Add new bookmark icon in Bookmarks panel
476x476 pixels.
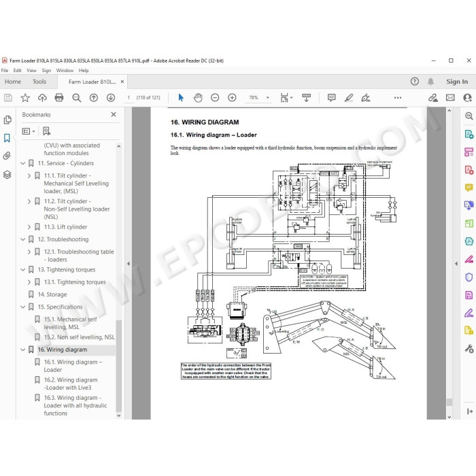(x=46, y=131)
